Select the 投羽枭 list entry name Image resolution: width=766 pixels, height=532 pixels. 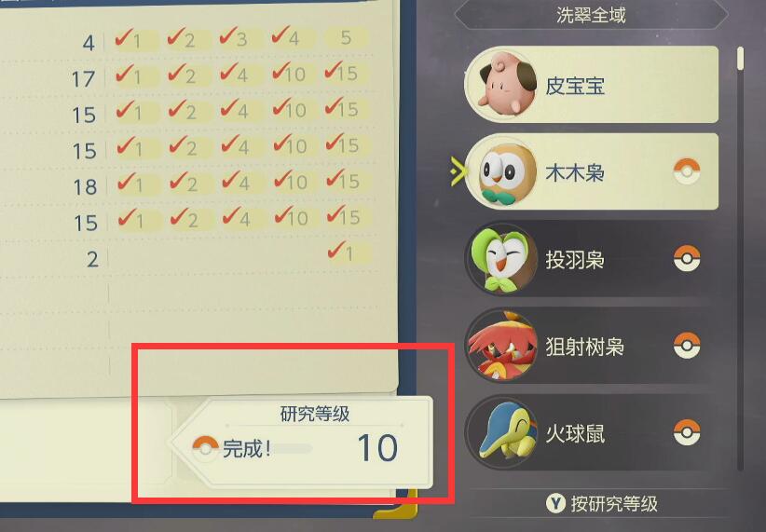(575, 259)
